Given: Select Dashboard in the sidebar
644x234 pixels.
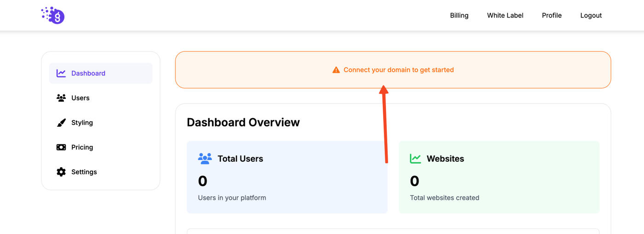Looking at the screenshot, I should click(88, 73).
